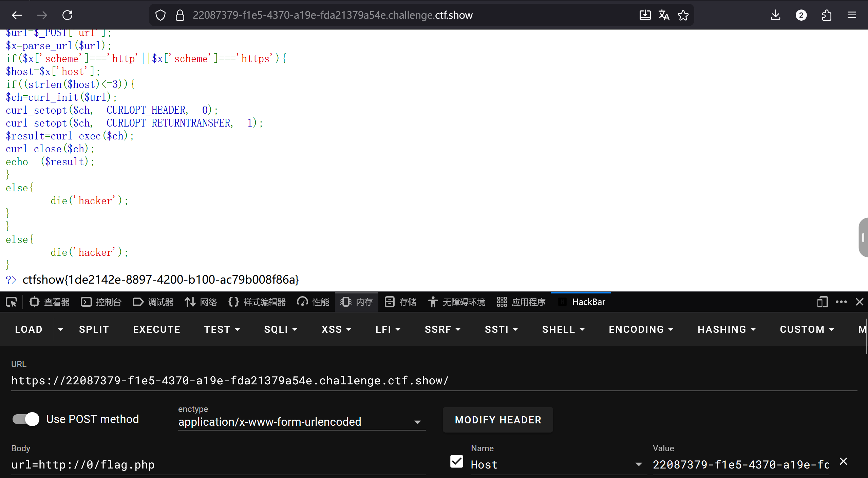Click the EXECUTE button
The height and width of the screenshot is (478, 868).
pos(156,329)
